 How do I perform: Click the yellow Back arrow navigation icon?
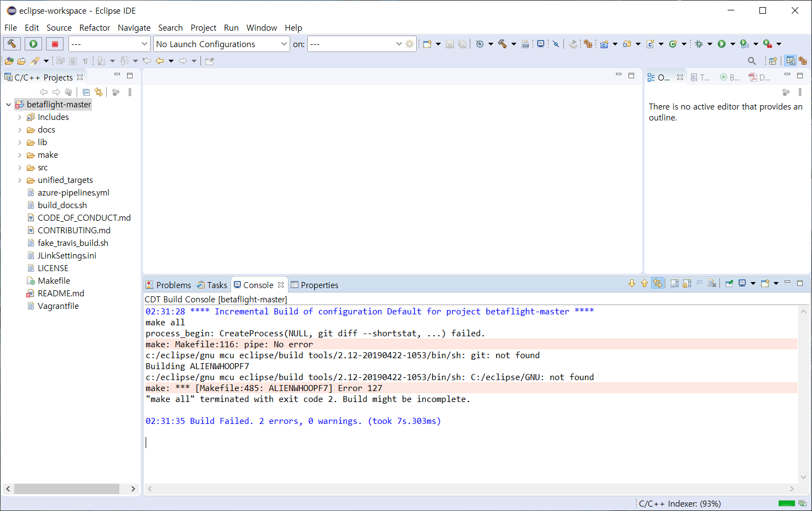click(x=160, y=61)
